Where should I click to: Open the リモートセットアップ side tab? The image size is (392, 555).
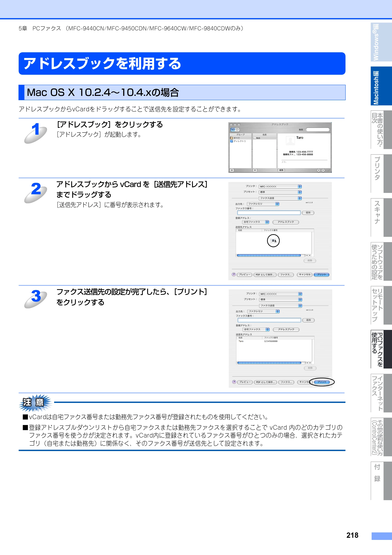click(381, 305)
